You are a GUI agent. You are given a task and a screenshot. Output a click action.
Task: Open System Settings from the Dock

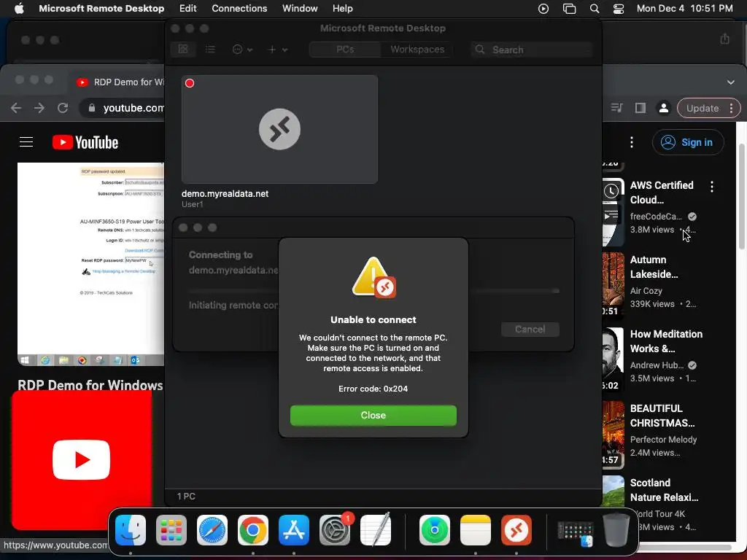pyautogui.click(x=334, y=530)
